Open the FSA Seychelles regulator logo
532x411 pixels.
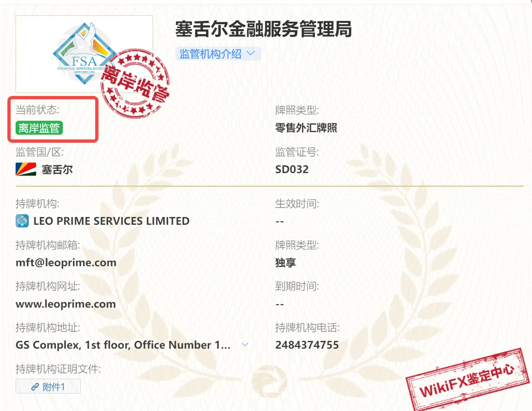(x=84, y=54)
